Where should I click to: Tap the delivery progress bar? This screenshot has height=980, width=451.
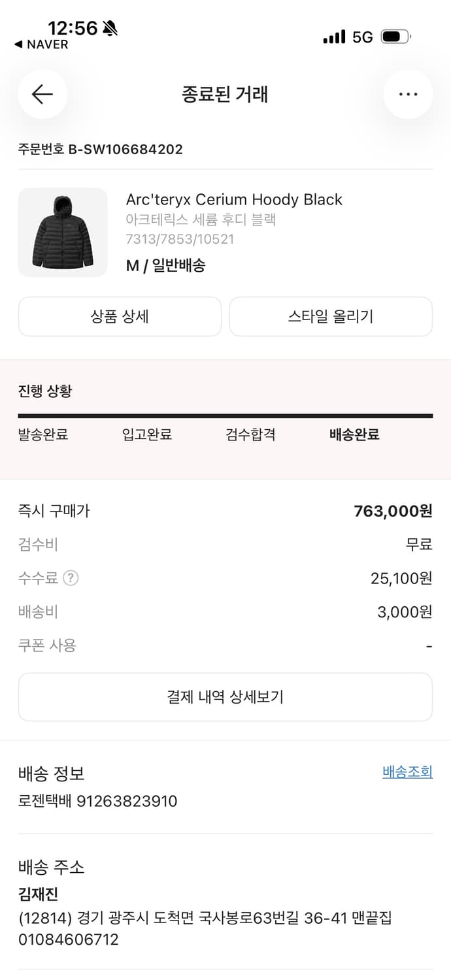(225, 414)
